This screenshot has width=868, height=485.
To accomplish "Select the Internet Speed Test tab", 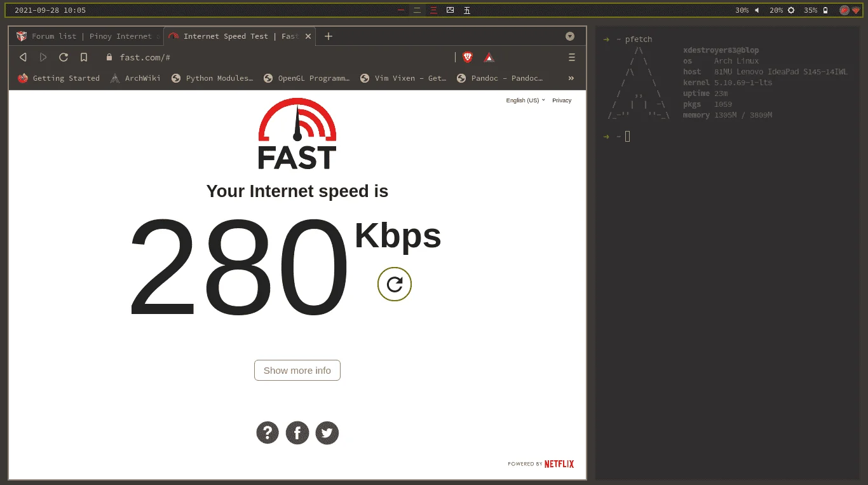I will pyautogui.click(x=240, y=36).
